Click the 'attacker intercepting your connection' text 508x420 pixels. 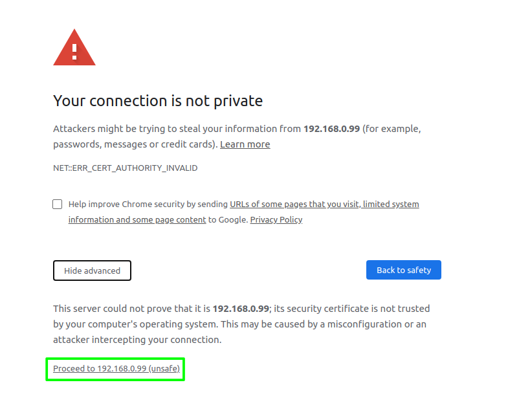click(x=137, y=340)
